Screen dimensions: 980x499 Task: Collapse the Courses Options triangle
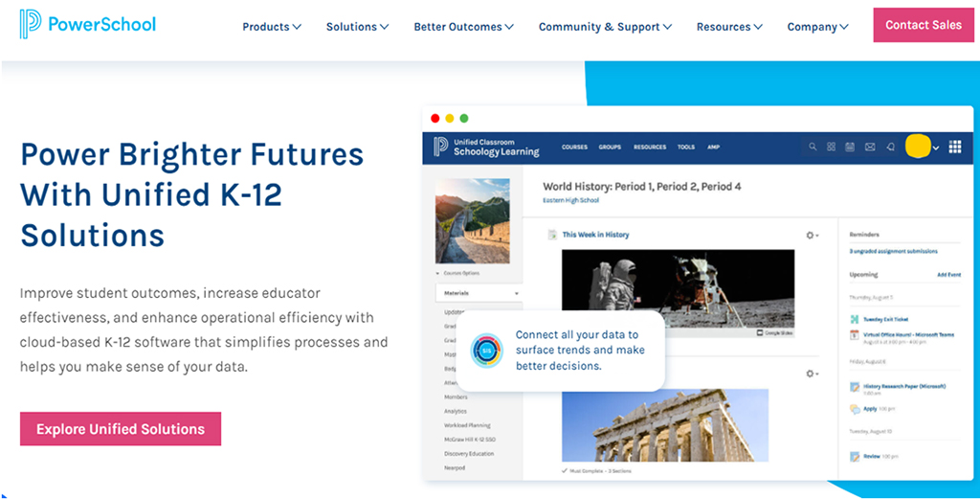click(437, 274)
